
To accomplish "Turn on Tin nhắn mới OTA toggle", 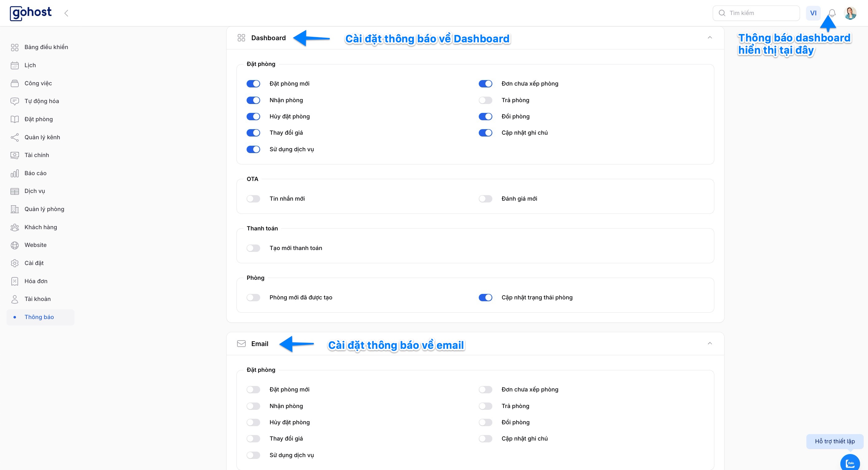I will click(x=253, y=198).
